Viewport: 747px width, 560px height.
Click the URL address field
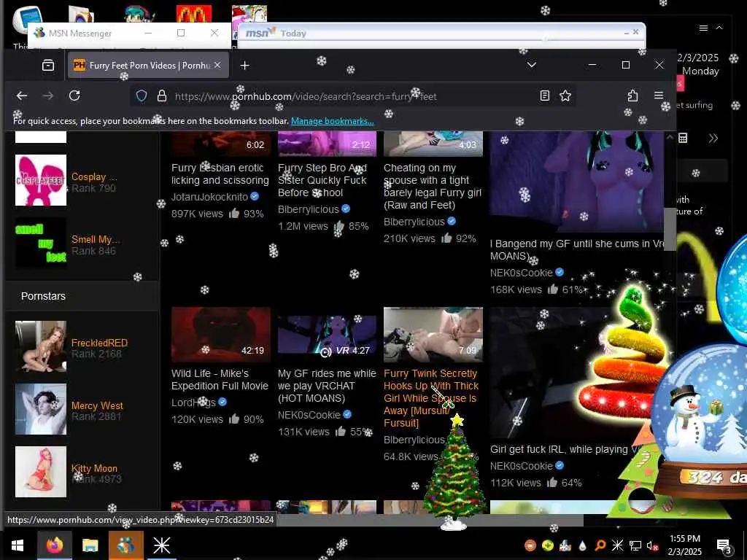(352, 96)
